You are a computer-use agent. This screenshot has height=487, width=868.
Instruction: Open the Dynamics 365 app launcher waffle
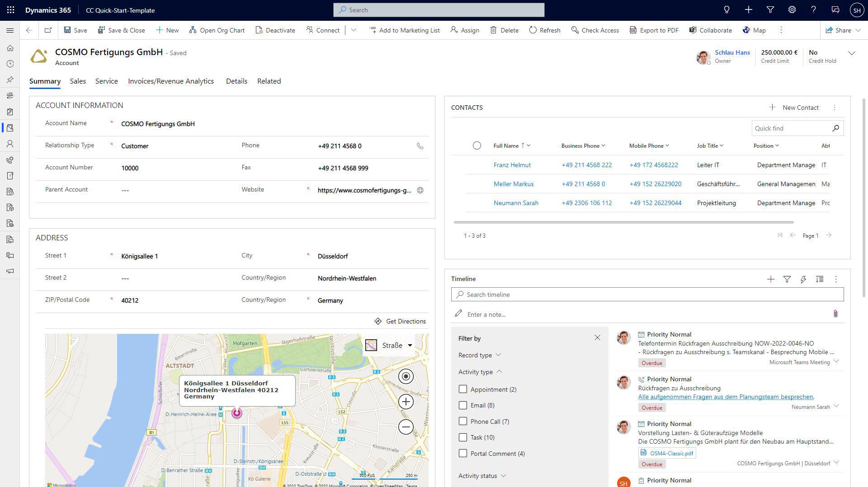coord(11,10)
